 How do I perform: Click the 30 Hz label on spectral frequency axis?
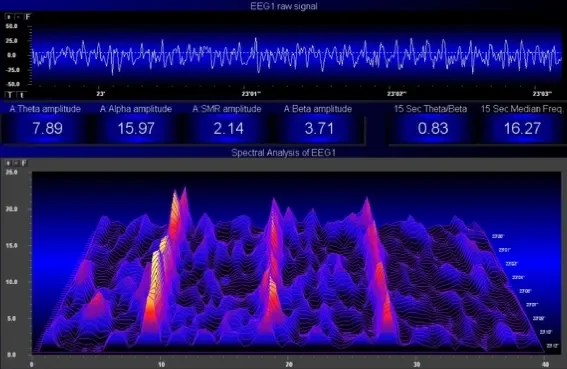coord(417,364)
